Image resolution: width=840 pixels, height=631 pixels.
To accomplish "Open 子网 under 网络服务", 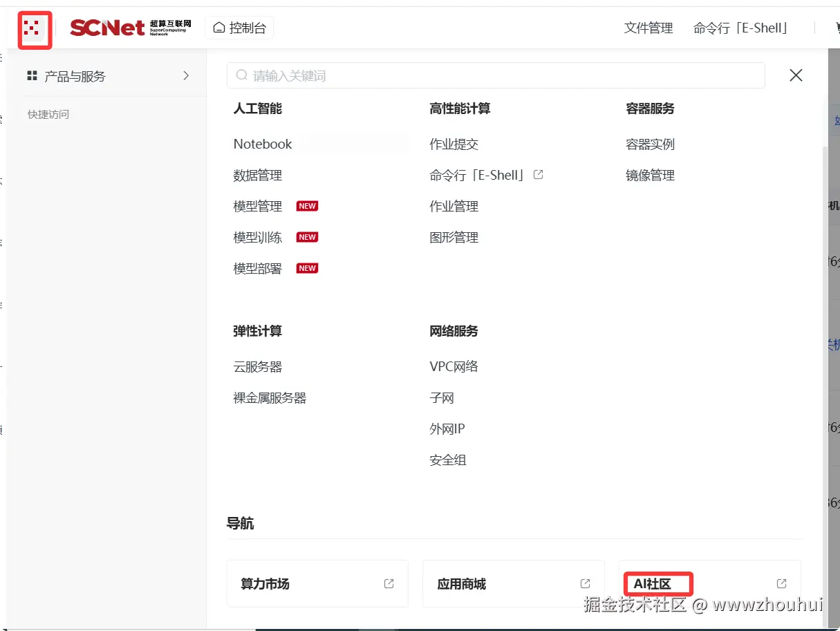I will click(x=442, y=397).
